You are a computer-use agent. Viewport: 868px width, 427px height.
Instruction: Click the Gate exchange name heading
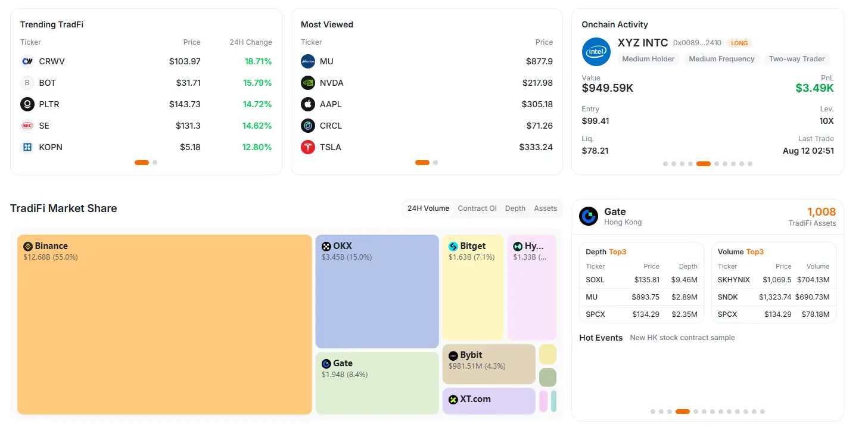pyautogui.click(x=615, y=211)
